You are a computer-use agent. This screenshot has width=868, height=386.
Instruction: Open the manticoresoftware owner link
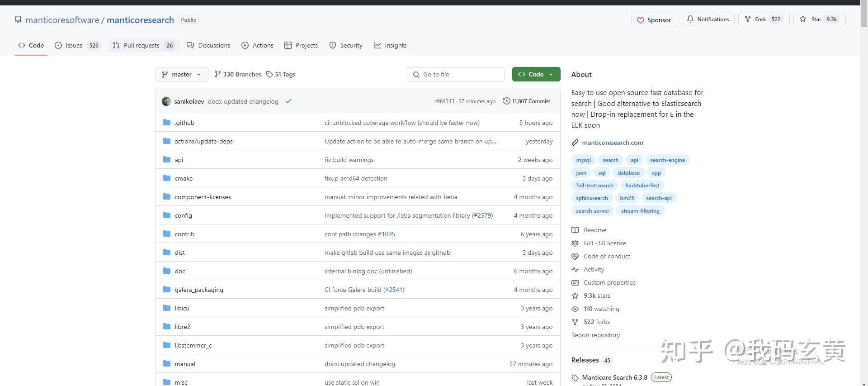point(62,20)
